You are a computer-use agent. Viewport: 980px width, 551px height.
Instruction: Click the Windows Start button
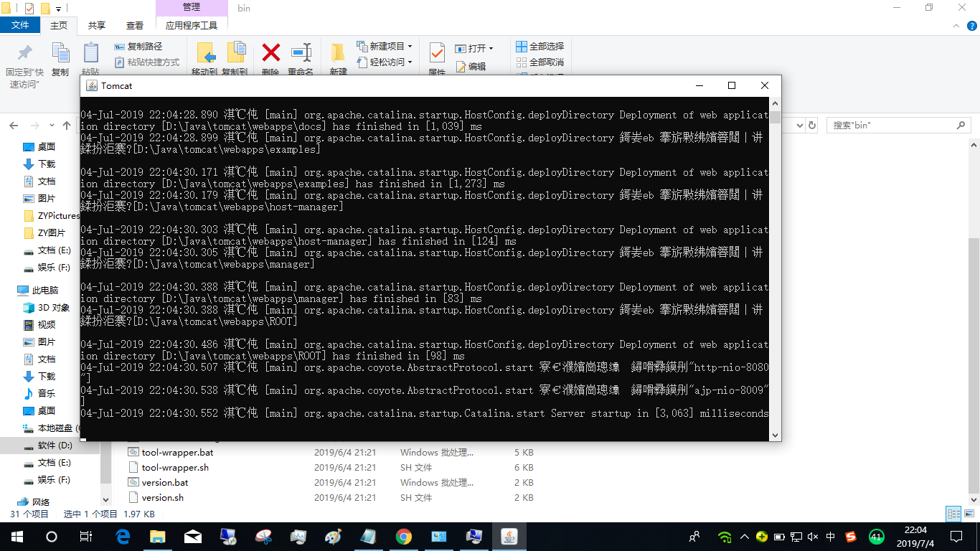pos(17,537)
